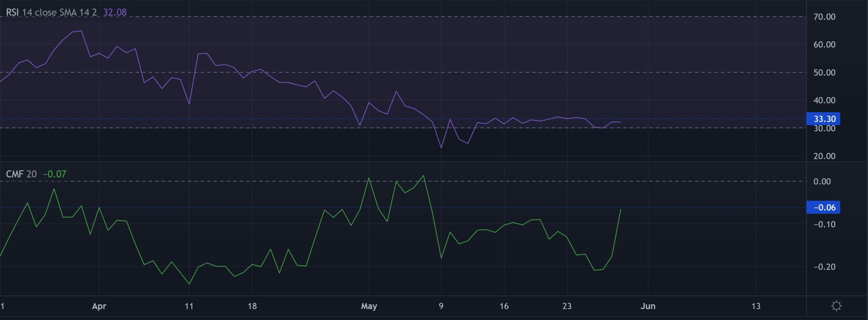The width and height of the screenshot is (868, 320).
Task: Open chart settings gear icon
Action: coord(836,306)
